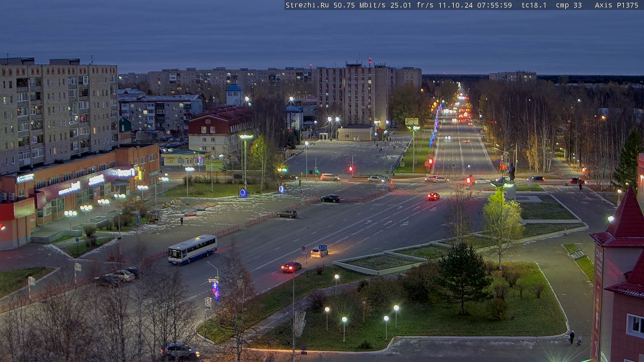Select the Axis P1375 camera model text
The height and width of the screenshot is (362, 644).
pyautogui.click(x=616, y=5)
